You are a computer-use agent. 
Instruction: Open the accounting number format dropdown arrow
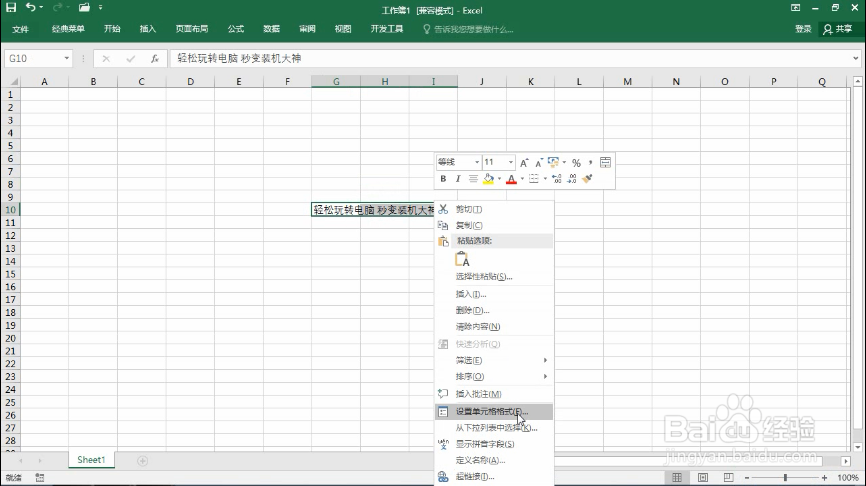pyautogui.click(x=564, y=162)
